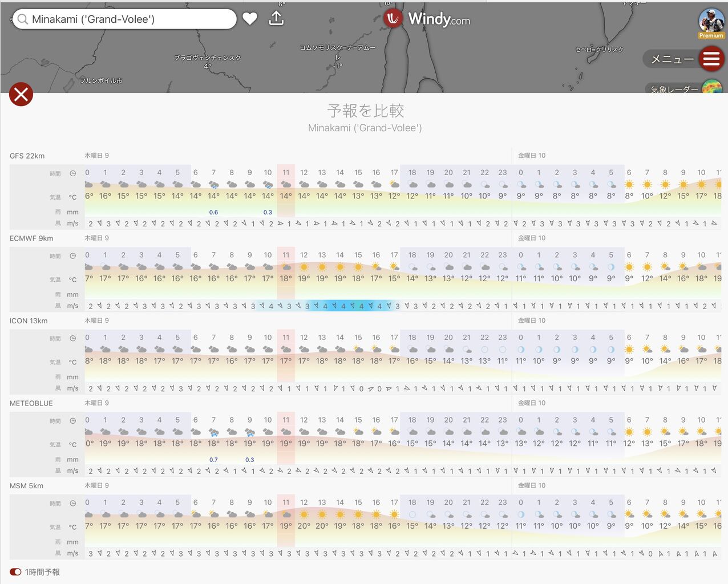Select the ECMWF 9km model label
Viewport: 728px width, 584px height.
[x=31, y=238]
